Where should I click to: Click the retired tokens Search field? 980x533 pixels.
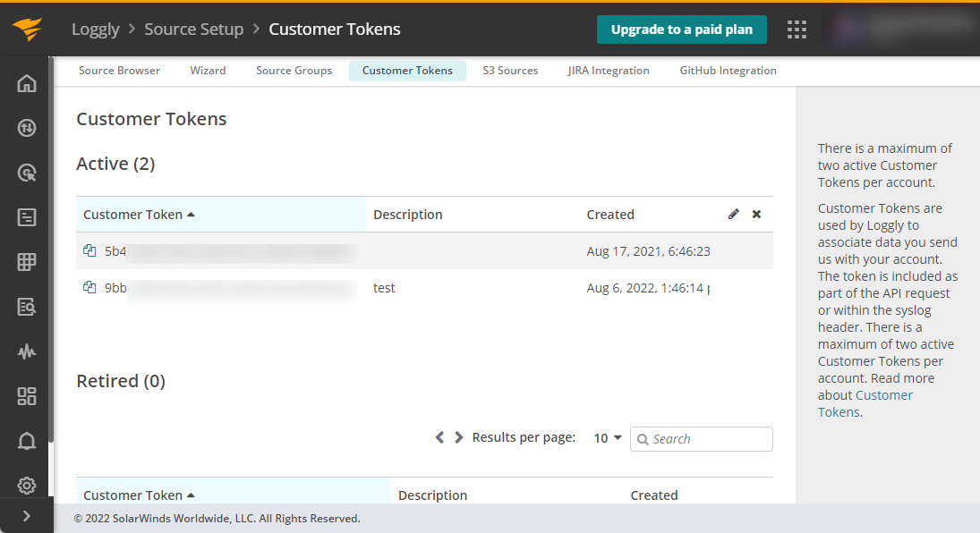coord(707,439)
